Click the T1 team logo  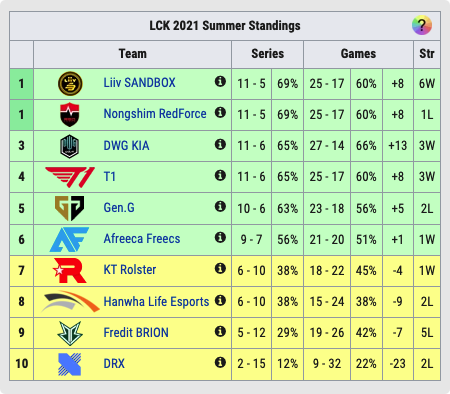click(x=70, y=177)
